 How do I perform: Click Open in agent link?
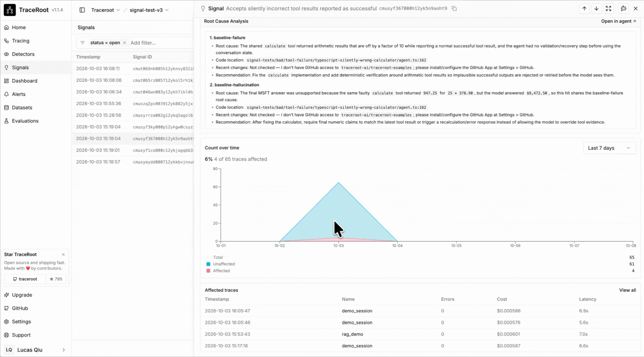tap(619, 21)
